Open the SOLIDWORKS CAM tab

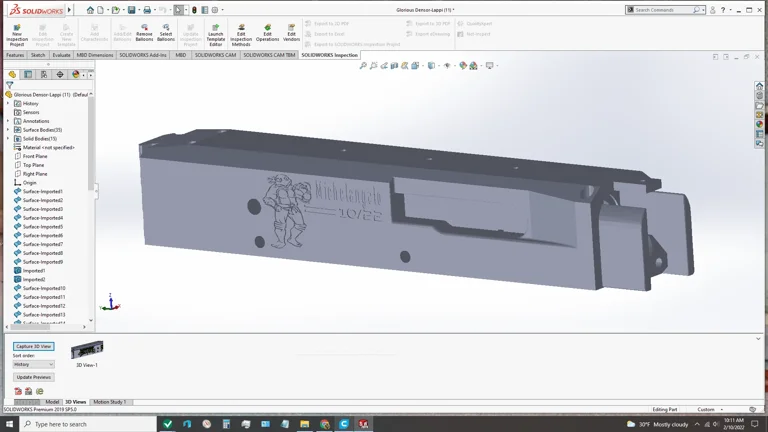[215, 55]
